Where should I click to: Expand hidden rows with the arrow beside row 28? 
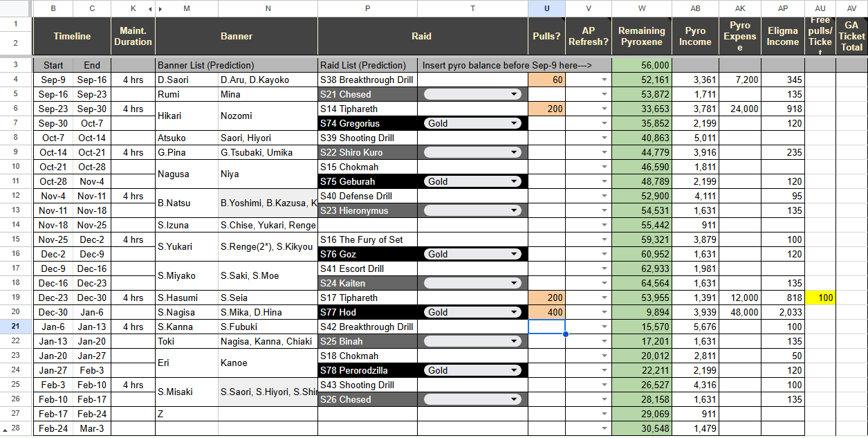point(5,429)
